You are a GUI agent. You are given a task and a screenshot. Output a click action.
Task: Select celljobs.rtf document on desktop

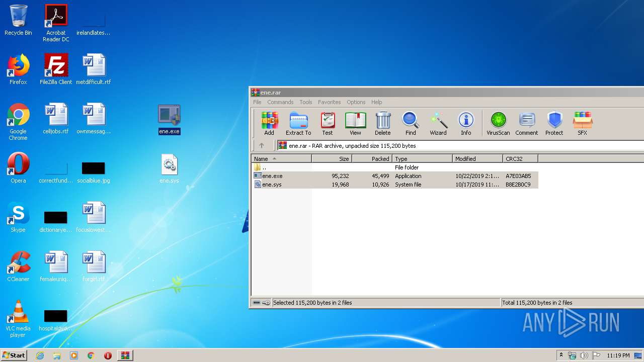(x=56, y=119)
